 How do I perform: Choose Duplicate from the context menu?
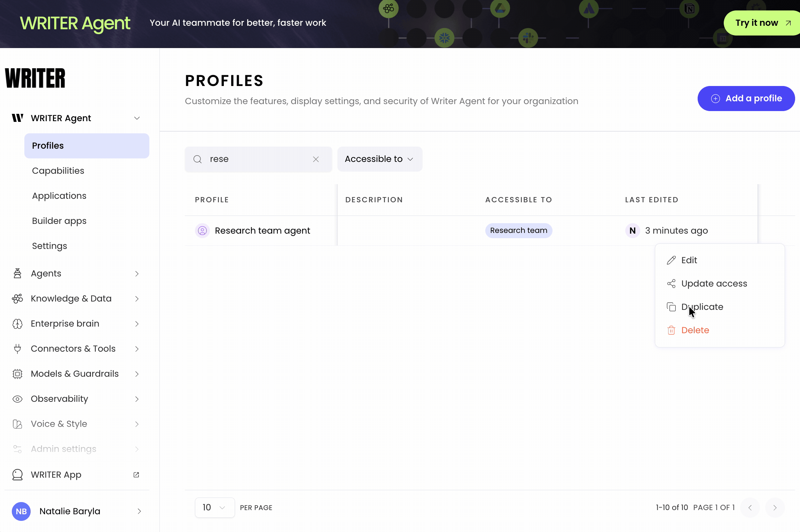pyautogui.click(x=702, y=307)
